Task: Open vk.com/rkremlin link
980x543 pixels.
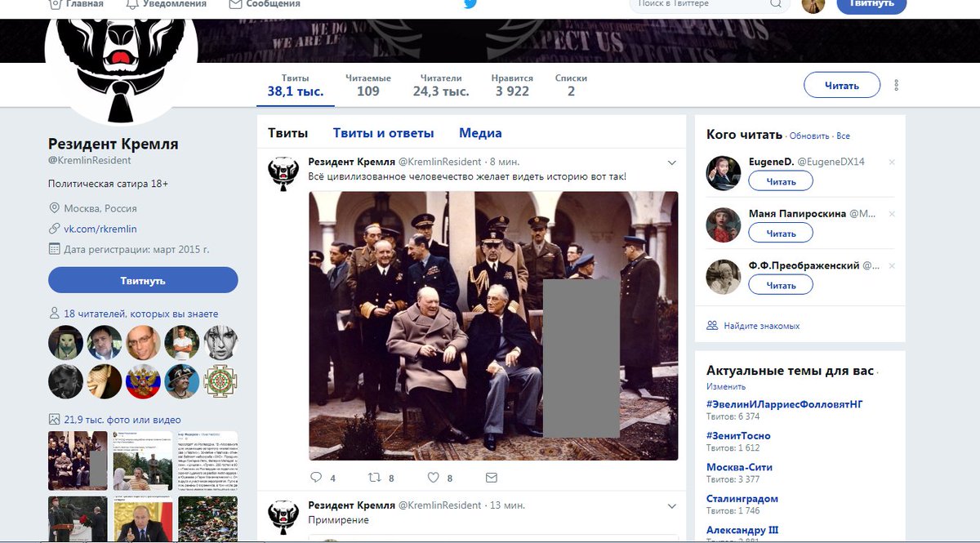Action: click(x=100, y=229)
